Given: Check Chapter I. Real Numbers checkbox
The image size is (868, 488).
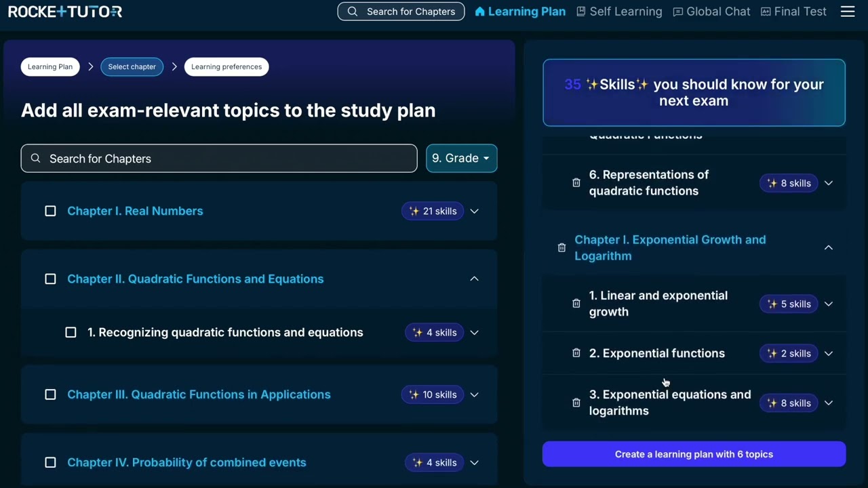Looking at the screenshot, I should point(50,211).
